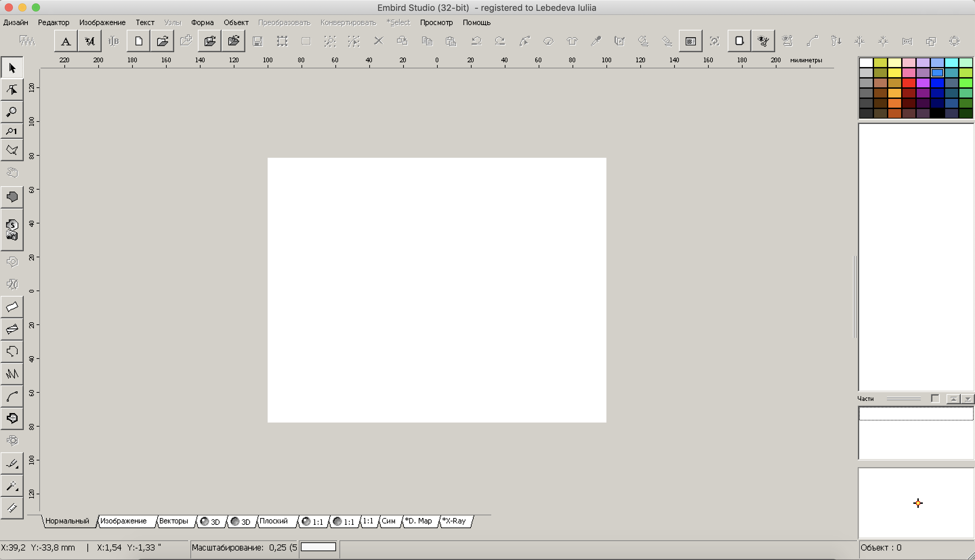The height and width of the screenshot is (560, 975).
Task: Open the Дизайн menu
Action: tap(15, 22)
